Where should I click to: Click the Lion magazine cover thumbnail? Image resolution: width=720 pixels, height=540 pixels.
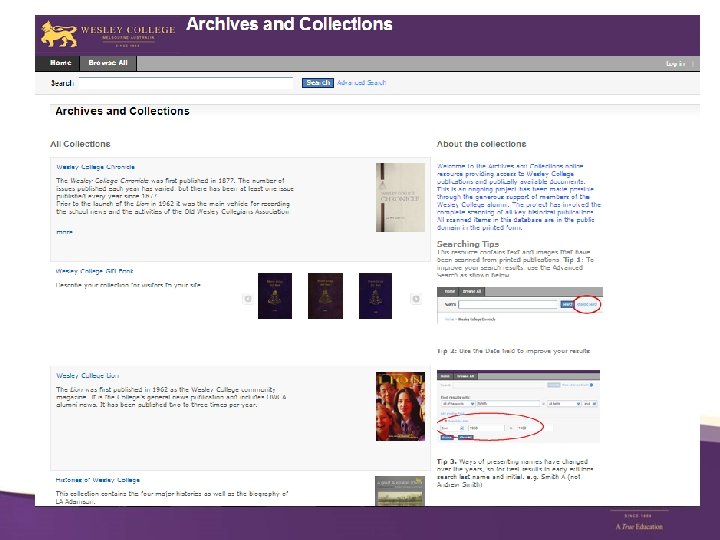point(400,406)
